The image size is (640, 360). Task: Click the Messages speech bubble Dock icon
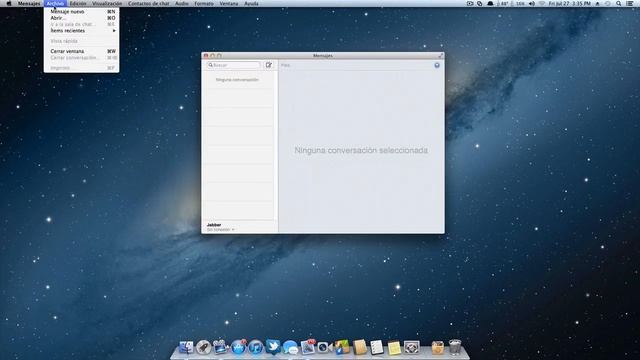point(290,347)
